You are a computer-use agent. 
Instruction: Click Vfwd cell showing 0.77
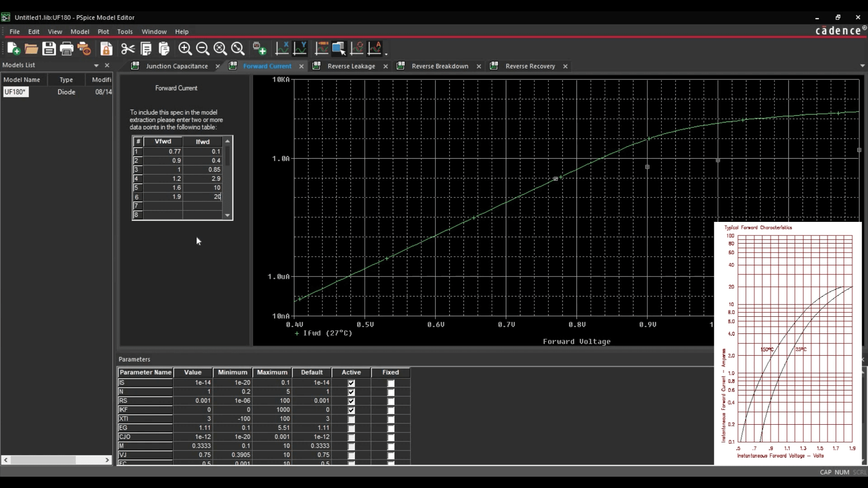tap(163, 152)
